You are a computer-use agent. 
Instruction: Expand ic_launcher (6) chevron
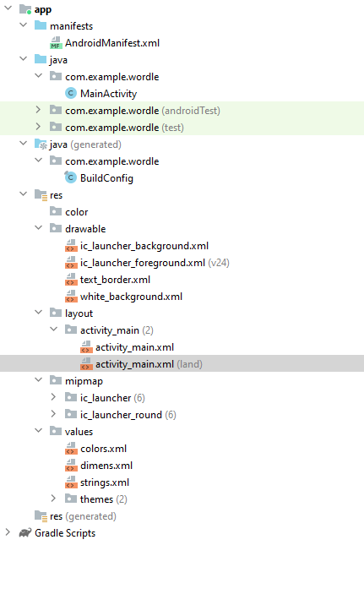(x=53, y=397)
